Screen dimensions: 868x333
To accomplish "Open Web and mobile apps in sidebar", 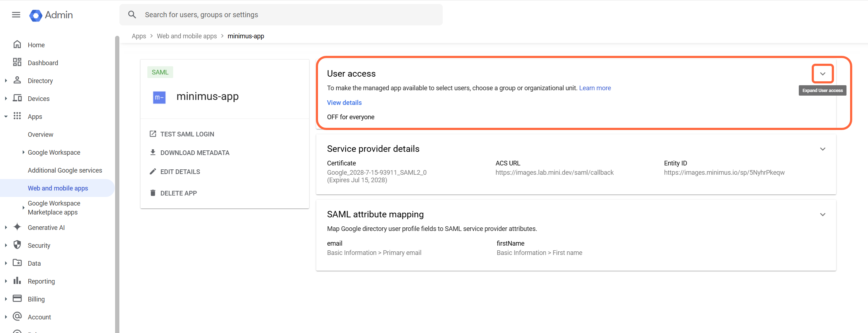I will pos(58,188).
